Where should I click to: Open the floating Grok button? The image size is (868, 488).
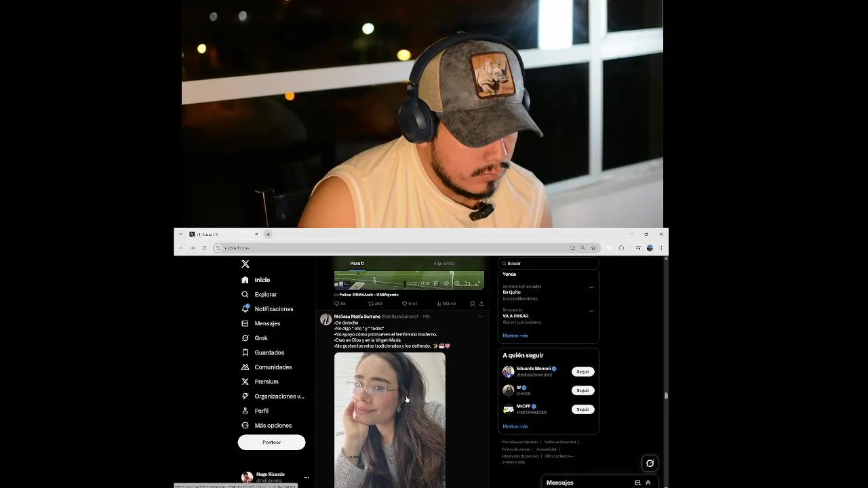(x=650, y=463)
